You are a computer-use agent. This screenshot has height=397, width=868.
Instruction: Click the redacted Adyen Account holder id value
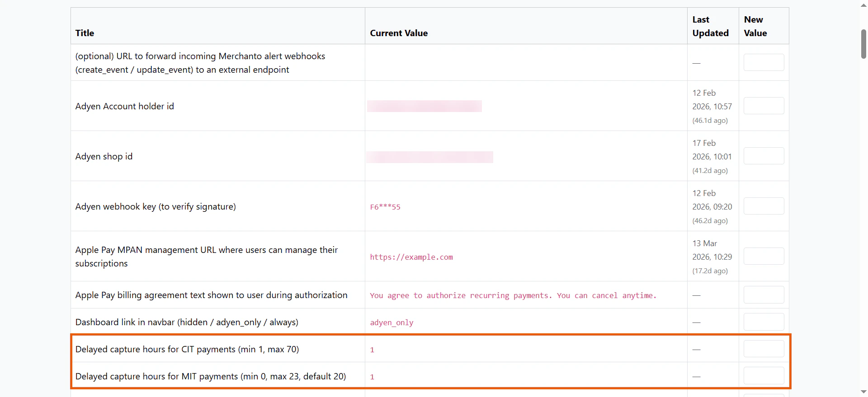[425, 106]
